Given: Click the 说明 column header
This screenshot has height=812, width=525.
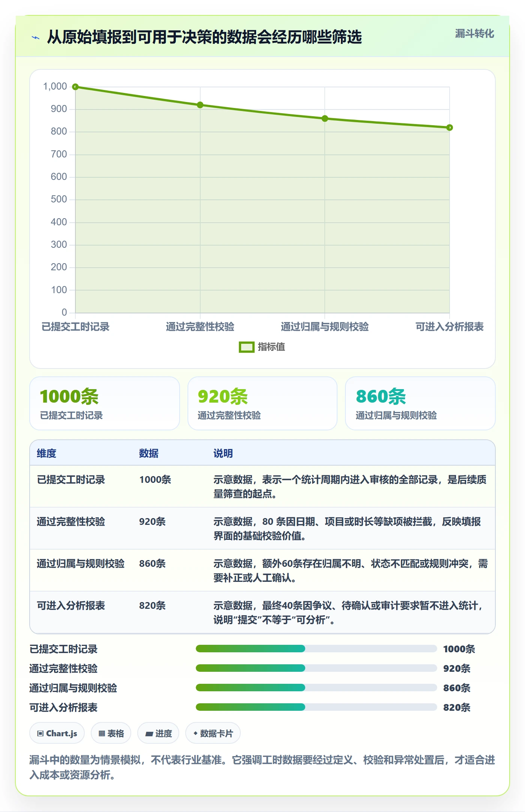Looking at the screenshot, I should pyautogui.click(x=223, y=453).
